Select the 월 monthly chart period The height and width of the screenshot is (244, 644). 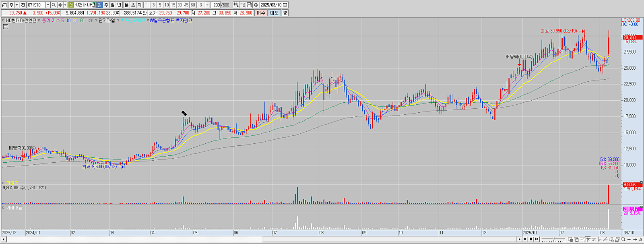click(113, 5)
